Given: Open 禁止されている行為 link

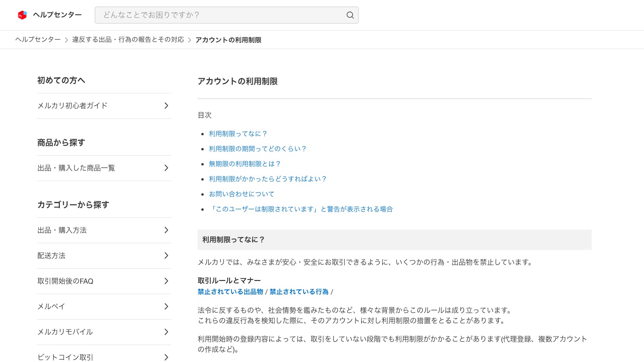Looking at the screenshot, I should coord(299,292).
